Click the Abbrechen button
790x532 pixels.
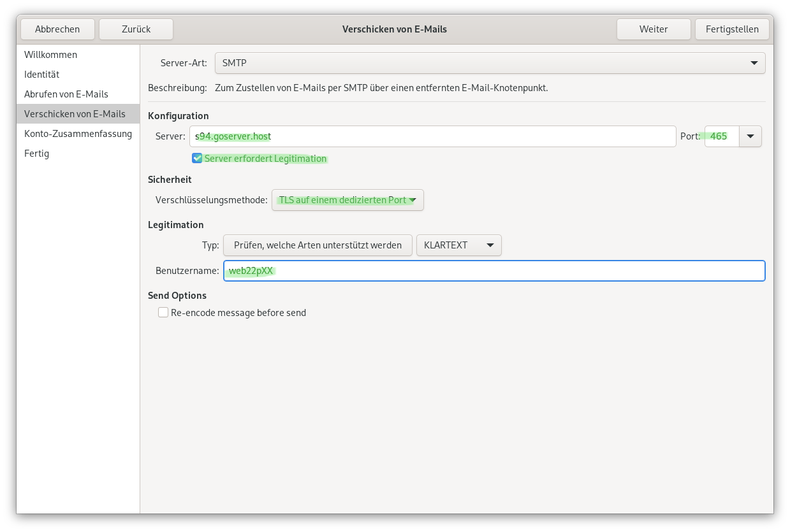click(57, 29)
